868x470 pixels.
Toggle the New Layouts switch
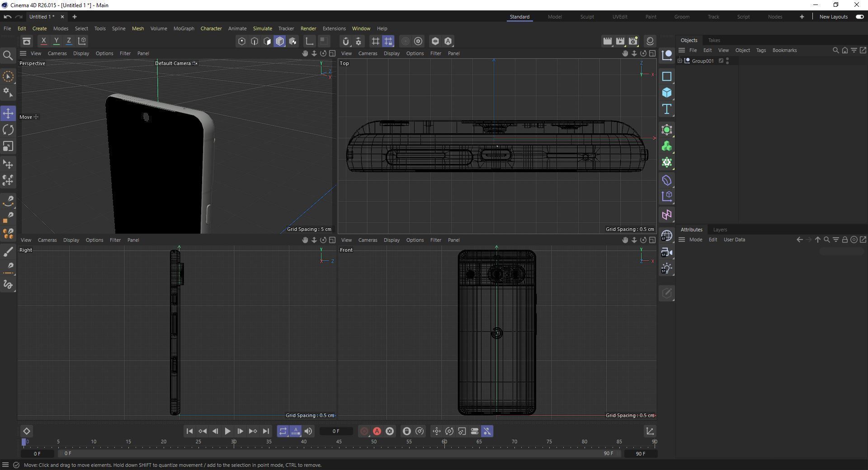point(859,17)
